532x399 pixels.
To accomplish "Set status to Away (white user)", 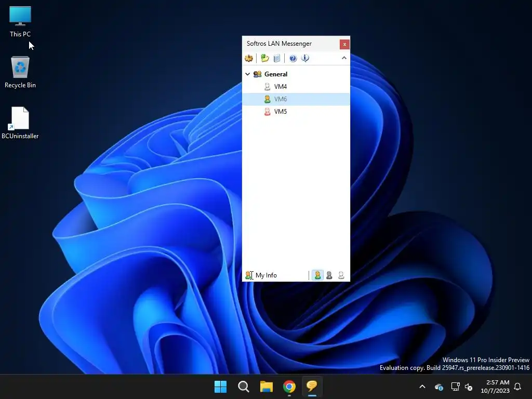I will point(341,275).
